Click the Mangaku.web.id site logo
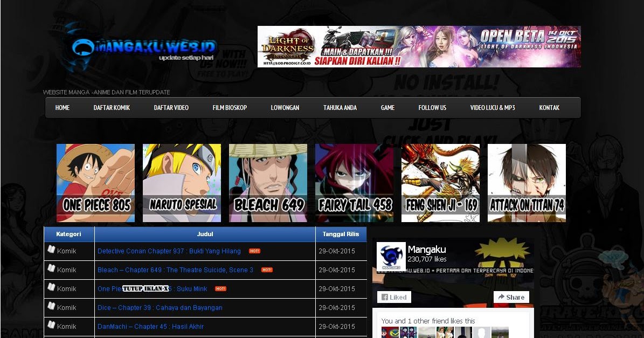Viewport: 644px width, 338px height. (144, 49)
